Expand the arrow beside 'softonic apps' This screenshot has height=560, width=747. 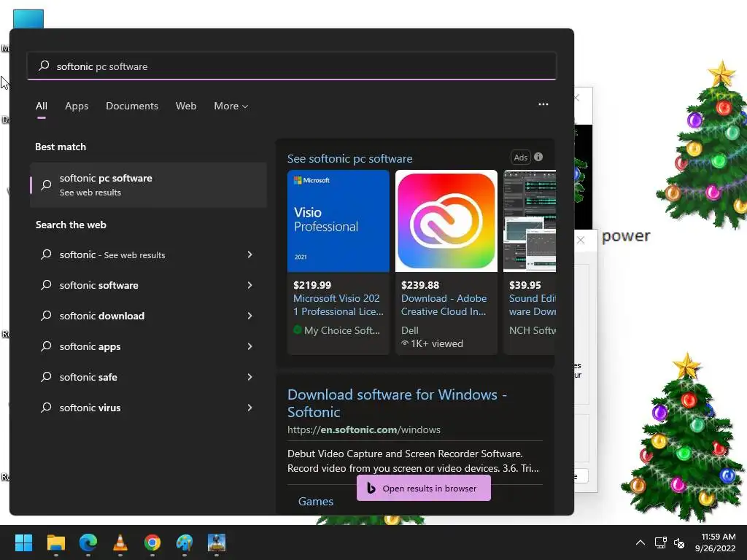[249, 346]
